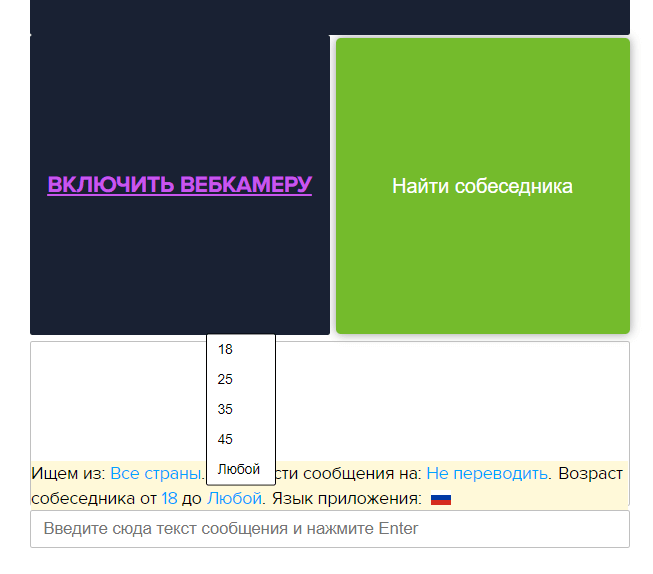
Task: Open the Не переводить translation dropdown
Action: pos(487,474)
